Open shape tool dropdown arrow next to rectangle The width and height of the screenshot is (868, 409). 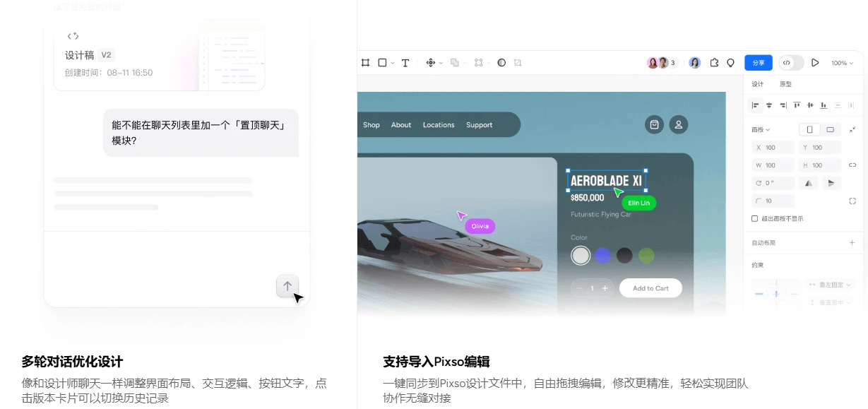click(392, 63)
